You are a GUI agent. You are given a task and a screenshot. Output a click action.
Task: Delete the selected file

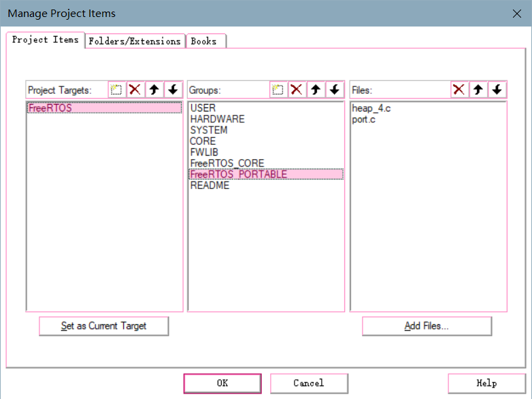click(x=459, y=90)
